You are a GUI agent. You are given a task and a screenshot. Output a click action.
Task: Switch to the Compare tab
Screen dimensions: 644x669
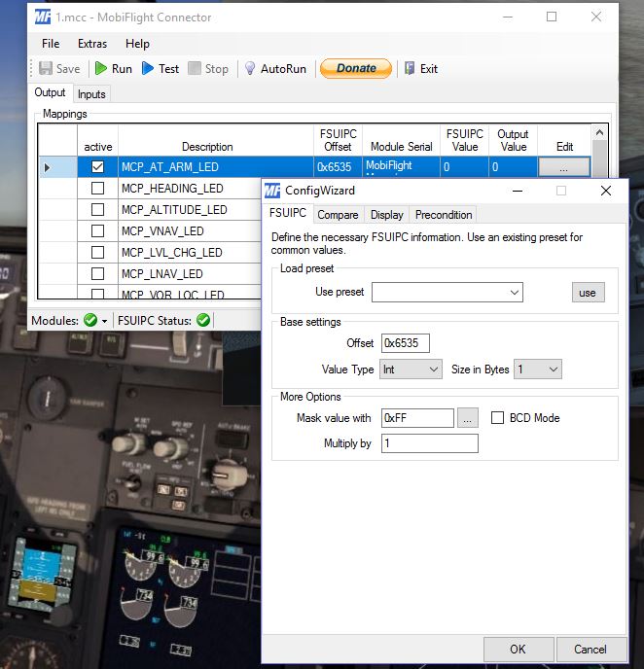coord(338,215)
